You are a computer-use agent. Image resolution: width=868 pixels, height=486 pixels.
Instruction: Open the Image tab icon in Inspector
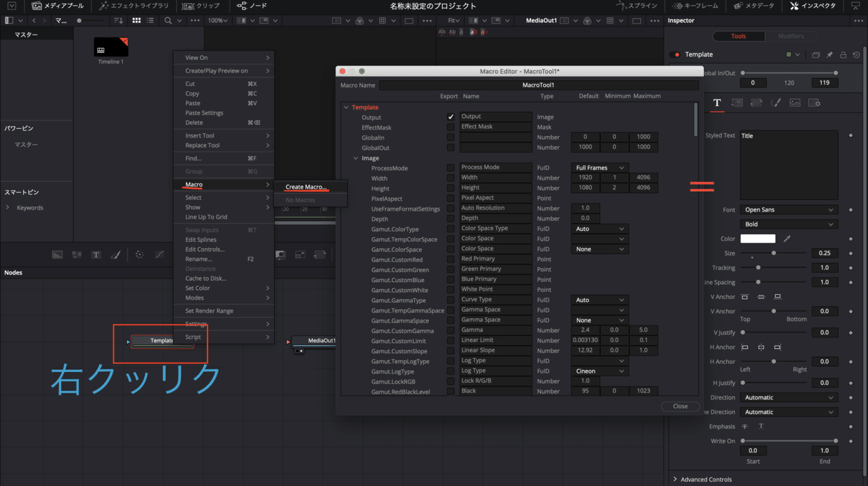pos(795,102)
